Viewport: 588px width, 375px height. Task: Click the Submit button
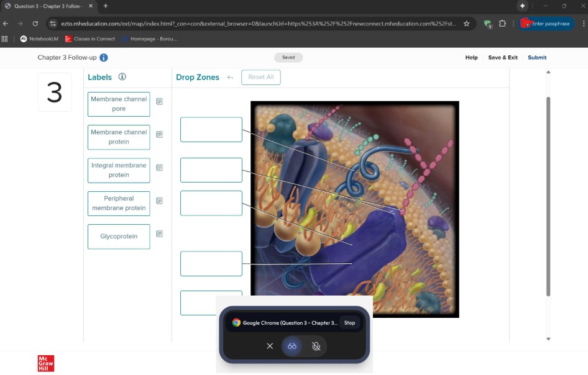pos(537,57)
